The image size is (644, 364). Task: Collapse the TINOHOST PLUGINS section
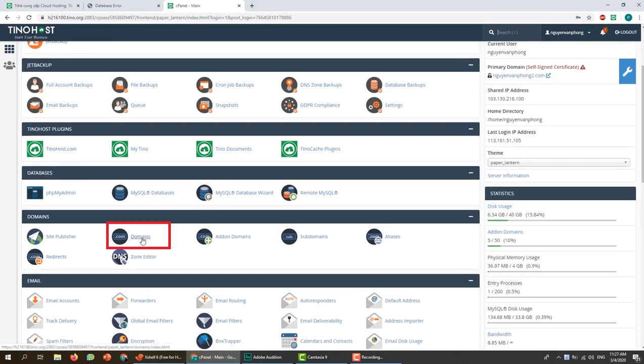[471, 129]
